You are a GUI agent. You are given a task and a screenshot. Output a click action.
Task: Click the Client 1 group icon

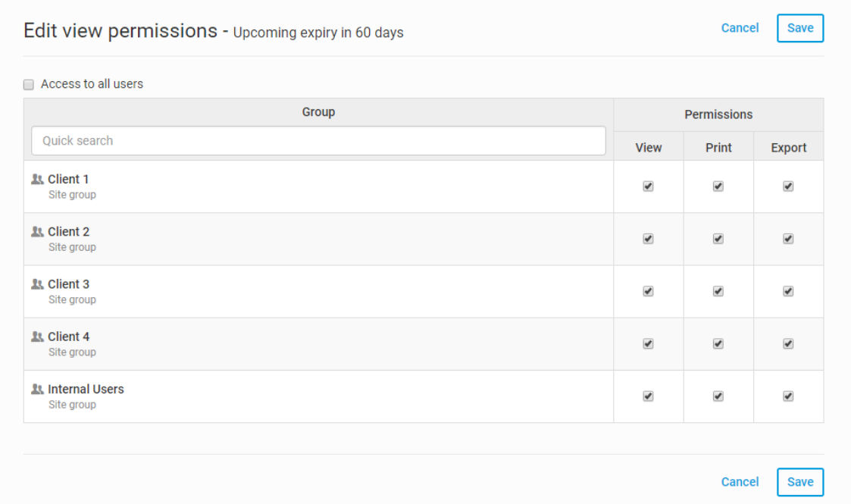tap(37, 179)
